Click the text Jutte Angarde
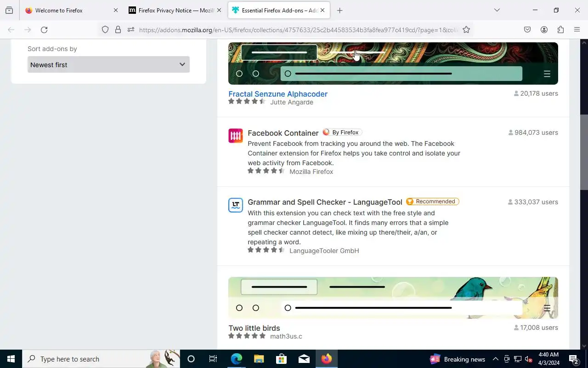 (292, 102)
